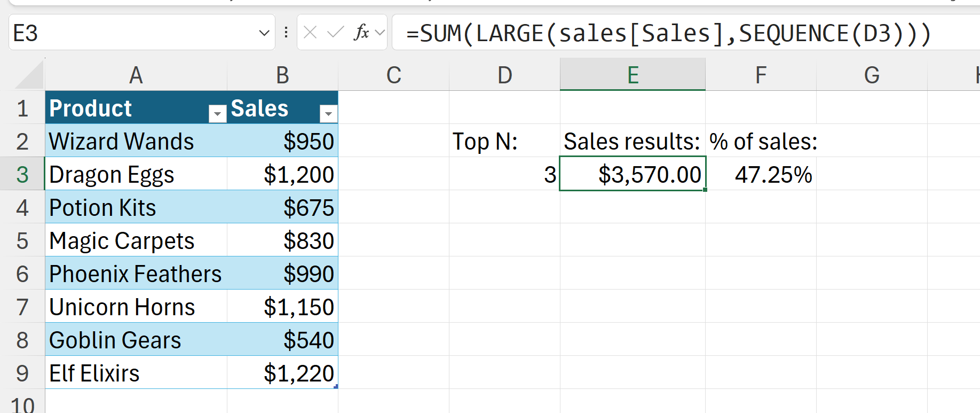
Task: Select column E header
Action: (633, 75)
